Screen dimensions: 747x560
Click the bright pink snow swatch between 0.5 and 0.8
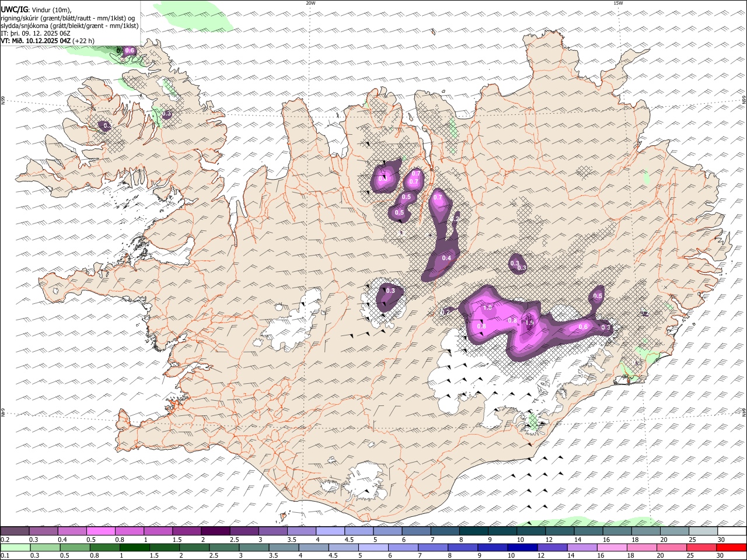[101, 531]
